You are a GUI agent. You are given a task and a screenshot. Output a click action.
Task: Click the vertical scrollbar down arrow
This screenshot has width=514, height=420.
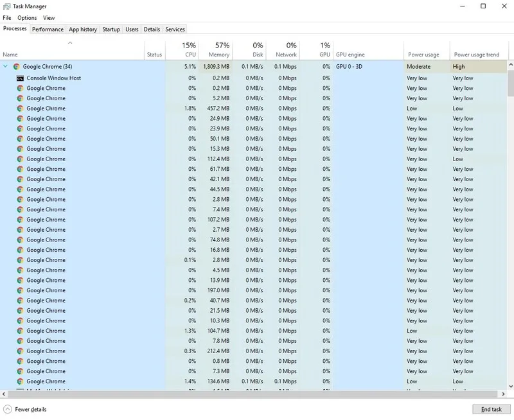pos(511,386)
